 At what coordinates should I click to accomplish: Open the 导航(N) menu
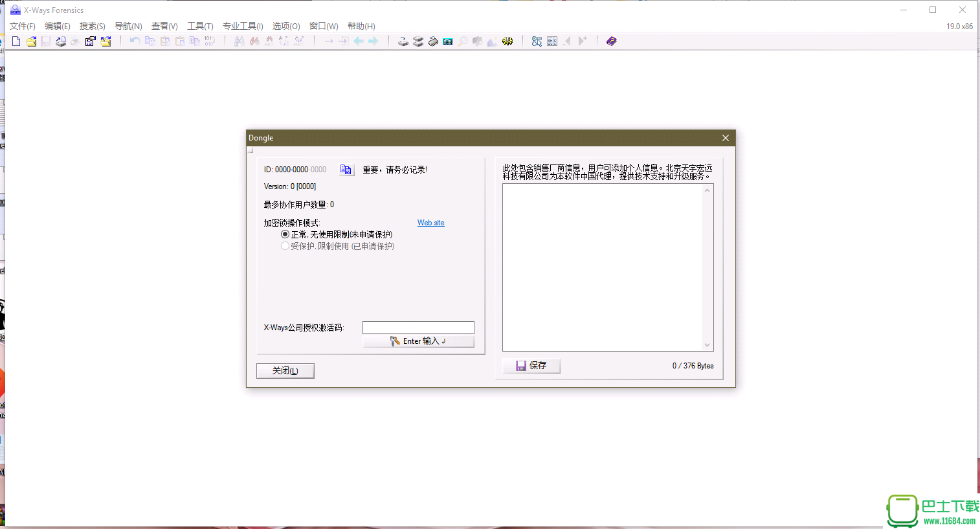[x=128, y=26]
